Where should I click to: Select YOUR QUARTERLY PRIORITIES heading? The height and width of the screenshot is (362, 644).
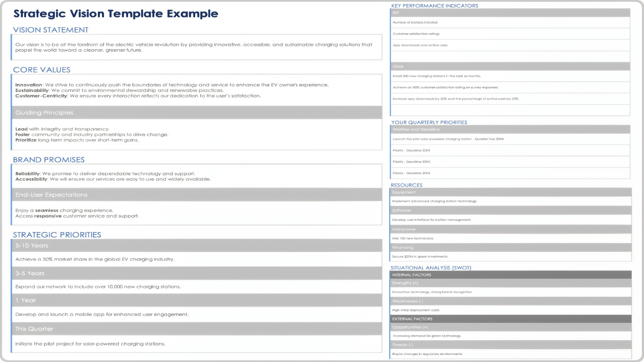tap(429, 122)
